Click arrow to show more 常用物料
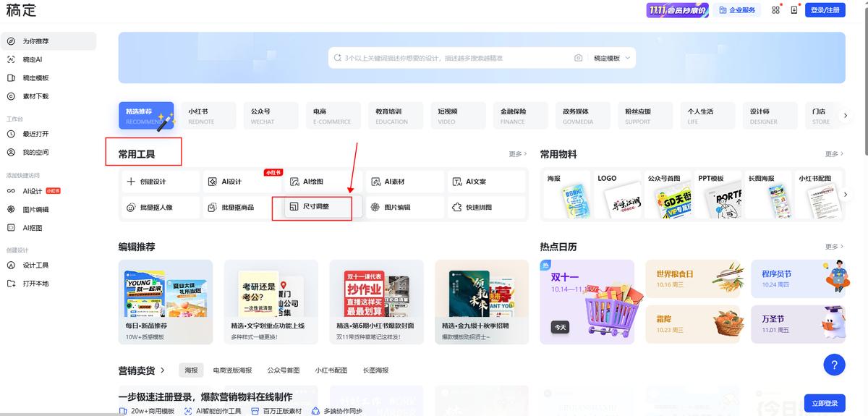Viewport: 868px width, 416px height. pos(845,195)
